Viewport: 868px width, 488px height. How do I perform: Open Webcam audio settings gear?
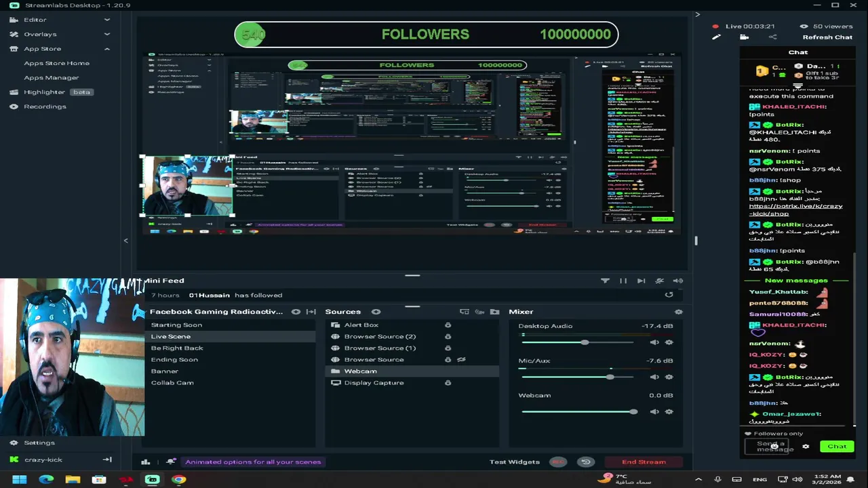(669, 411)
